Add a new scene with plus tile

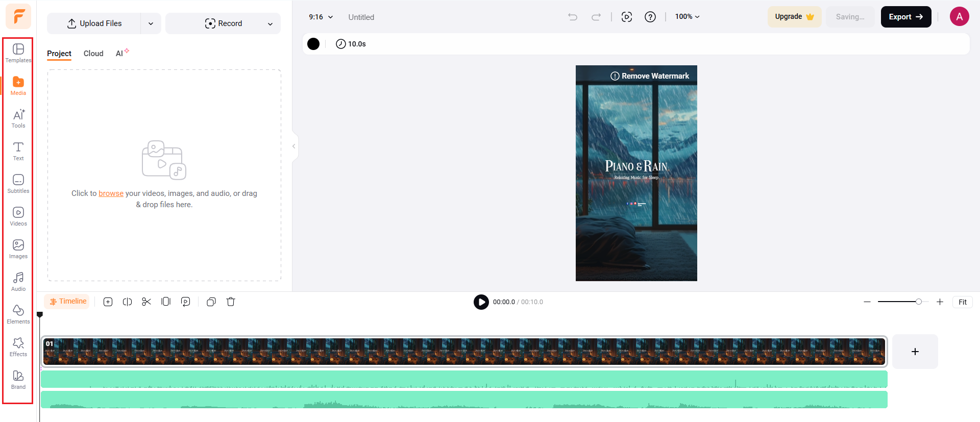pos(915,352)
